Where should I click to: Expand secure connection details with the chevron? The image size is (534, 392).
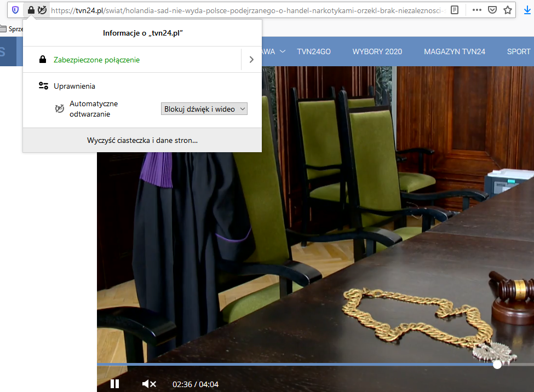tap(251, 60)
